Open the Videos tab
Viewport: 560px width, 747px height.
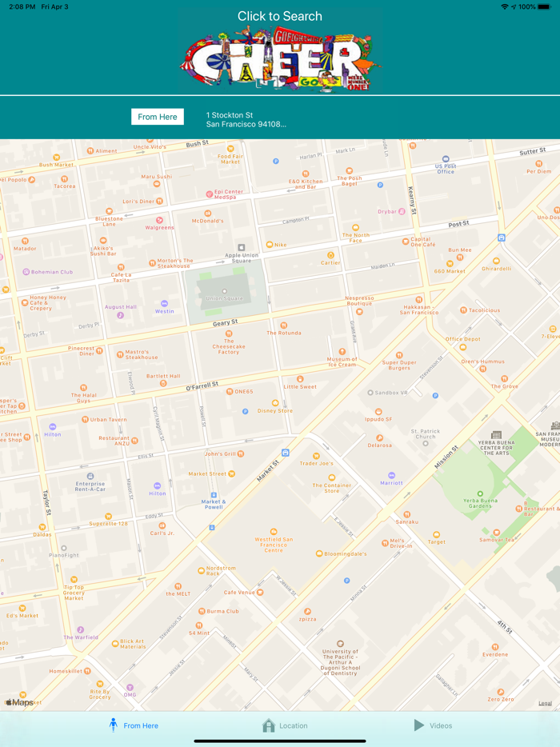coord(433,725)
